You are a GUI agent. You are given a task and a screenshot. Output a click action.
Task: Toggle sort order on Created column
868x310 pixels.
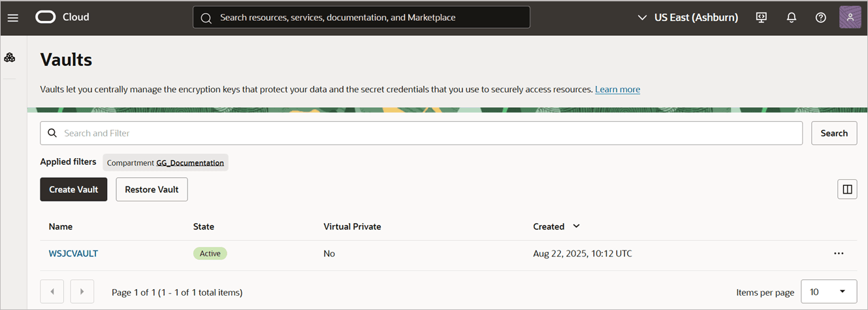[x=556, y=226]
